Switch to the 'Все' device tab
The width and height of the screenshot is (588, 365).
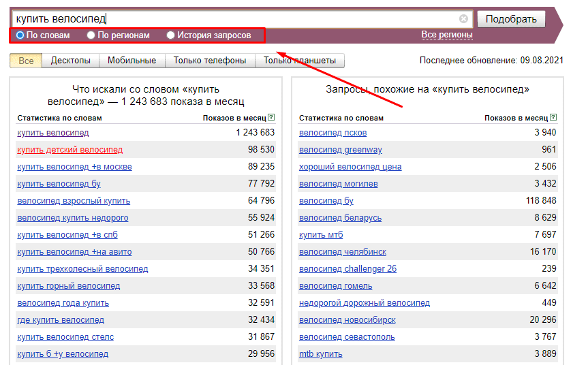coord(26,61)
